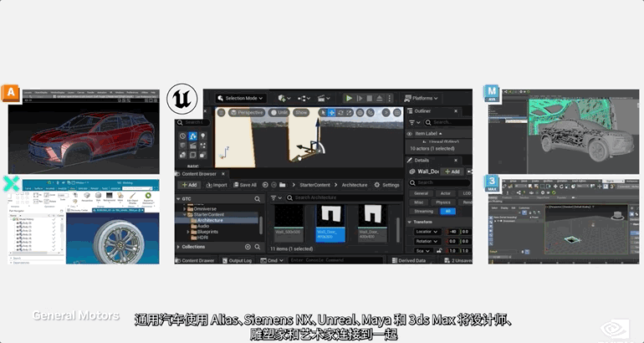Open Content Browser Settings gear

pos(386,185)
